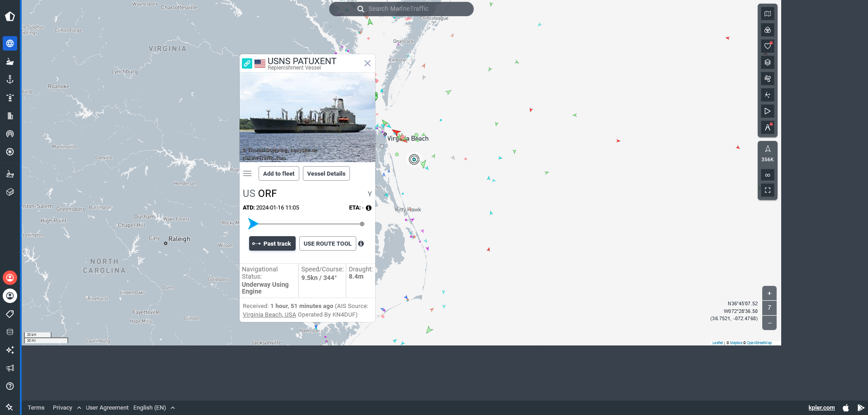
Task: Zoom out with the minus button
Action: (769, 323)
